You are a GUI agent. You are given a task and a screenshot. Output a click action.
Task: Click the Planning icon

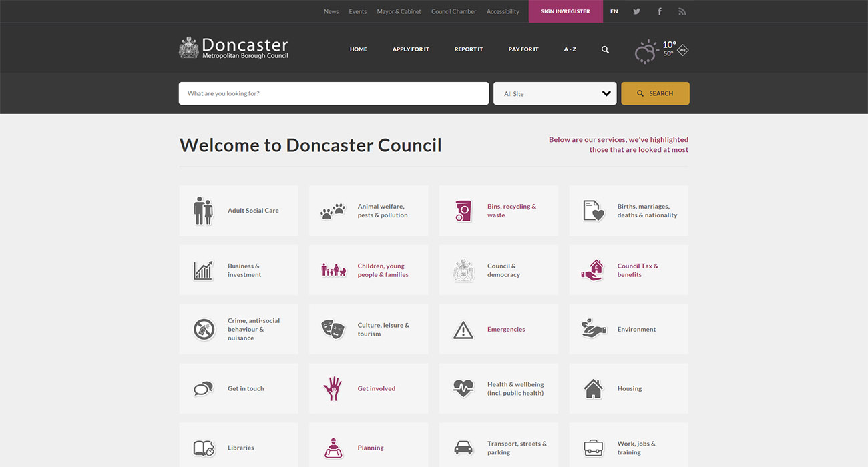333,448
